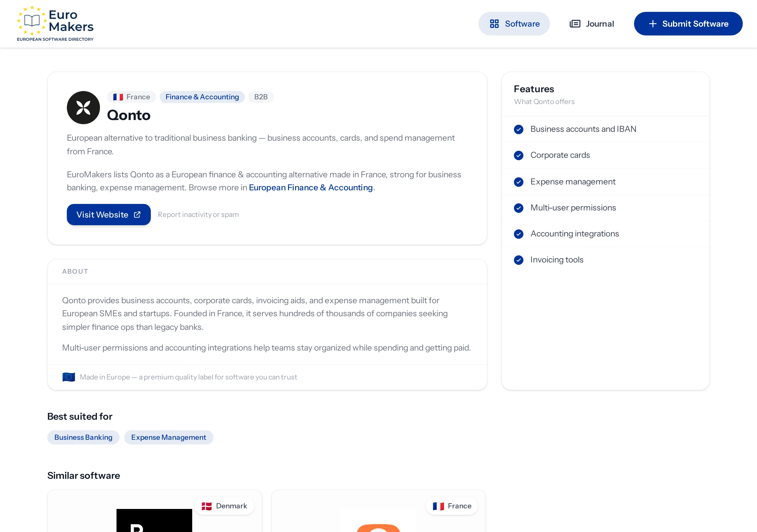The width and height of the screenshot is (757, 532).
Task: Click Report inactivity or spam
Action: (198, 215)
